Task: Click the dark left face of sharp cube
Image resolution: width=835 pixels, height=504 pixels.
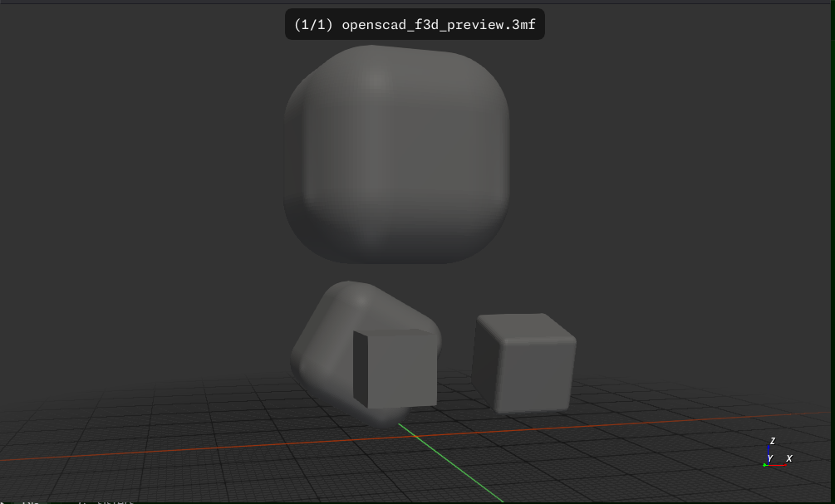Action: (360, 369)
